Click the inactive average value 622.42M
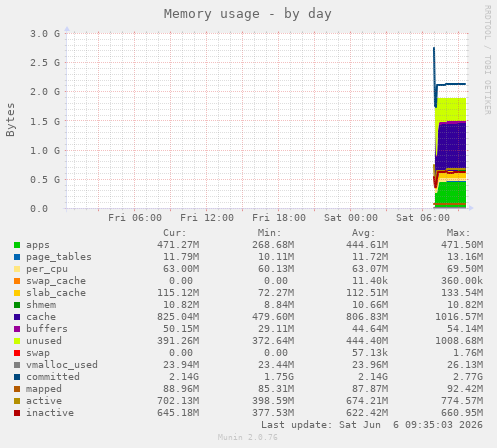This screenshot has width=497, height=448. pos(367,413)
